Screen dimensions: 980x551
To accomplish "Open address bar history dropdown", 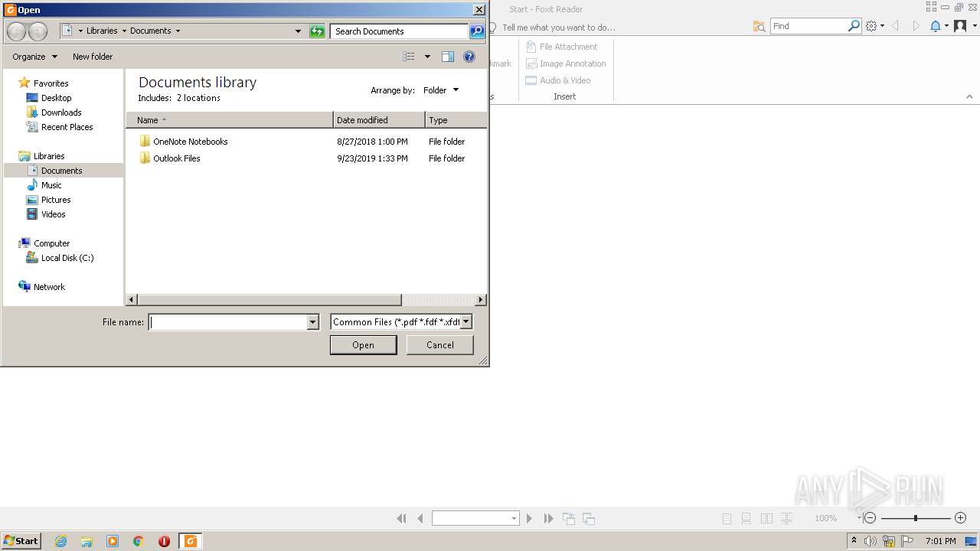I will point(298,31).
